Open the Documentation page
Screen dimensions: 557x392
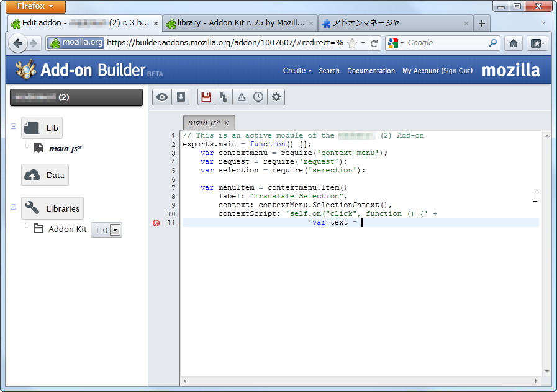point(371,71)
